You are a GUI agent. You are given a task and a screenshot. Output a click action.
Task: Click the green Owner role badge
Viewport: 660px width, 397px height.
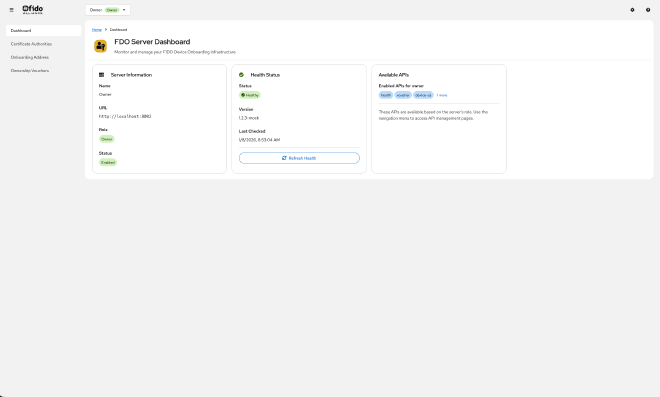[106, 139]
